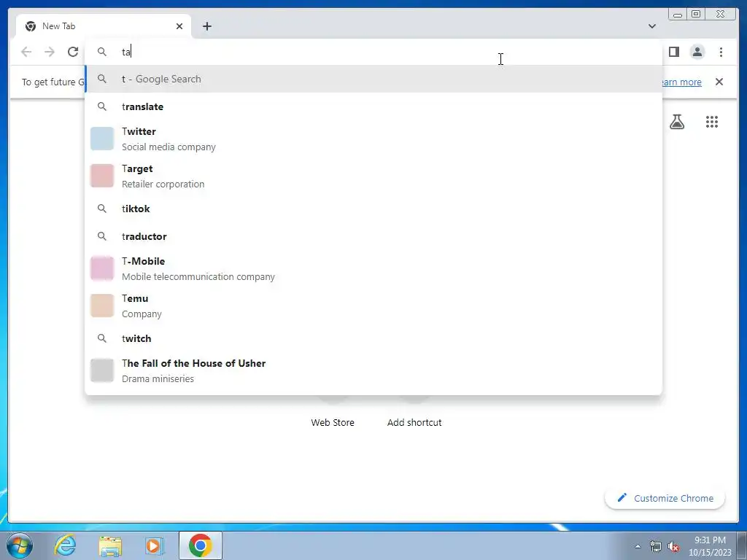Viewport: 747px width, 560px height.
Task: Open Chrome's three-dot menu
Action: pyautogui.click(x=721, y=52)
